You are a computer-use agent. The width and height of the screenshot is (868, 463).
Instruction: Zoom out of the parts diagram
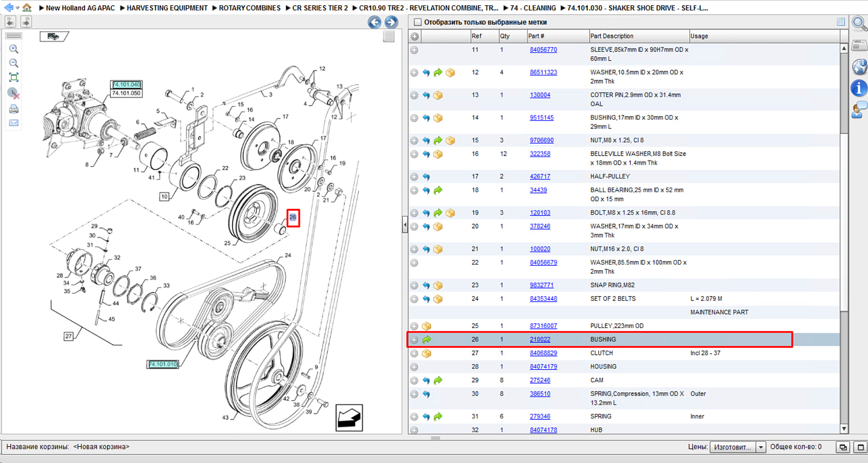click(14, 63)
